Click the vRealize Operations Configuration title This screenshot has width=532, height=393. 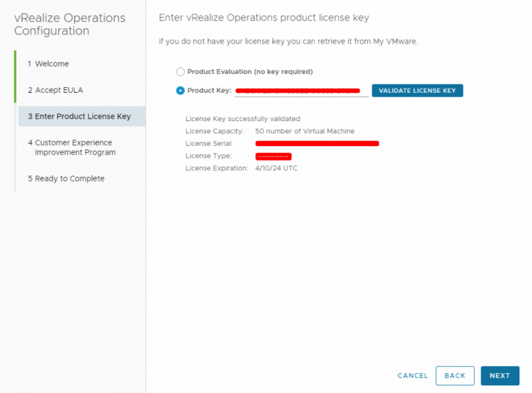(x=69, y=24)
